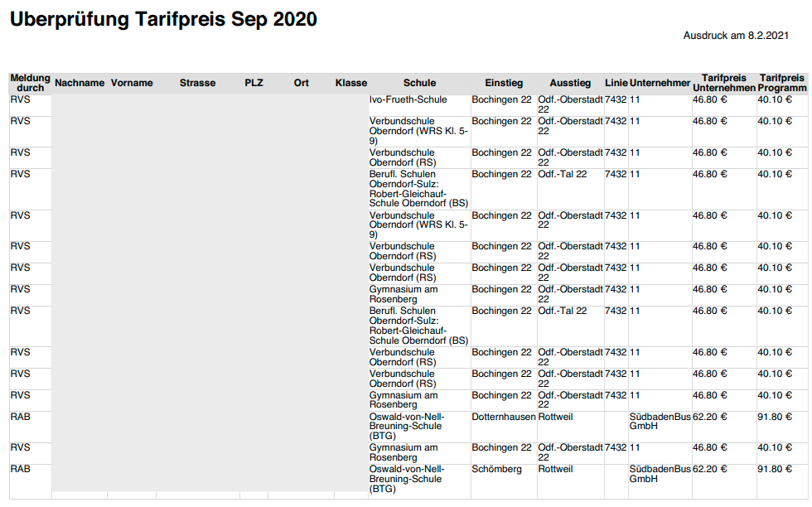The width and height of the screenshot is (812, 507).
Task: Click the Linie column header
Action: pyautogui.click(x=616, y=83)
